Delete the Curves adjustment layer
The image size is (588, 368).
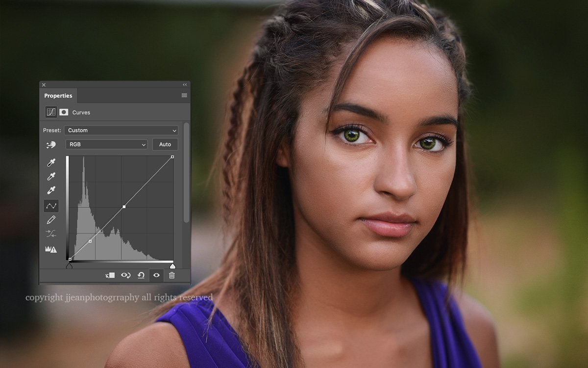172,275
